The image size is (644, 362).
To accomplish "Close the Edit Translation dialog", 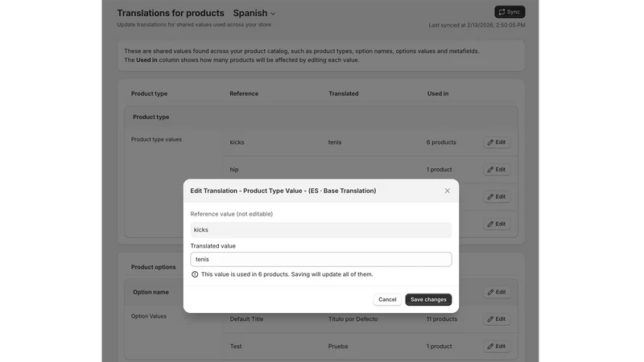I will 447,191.
